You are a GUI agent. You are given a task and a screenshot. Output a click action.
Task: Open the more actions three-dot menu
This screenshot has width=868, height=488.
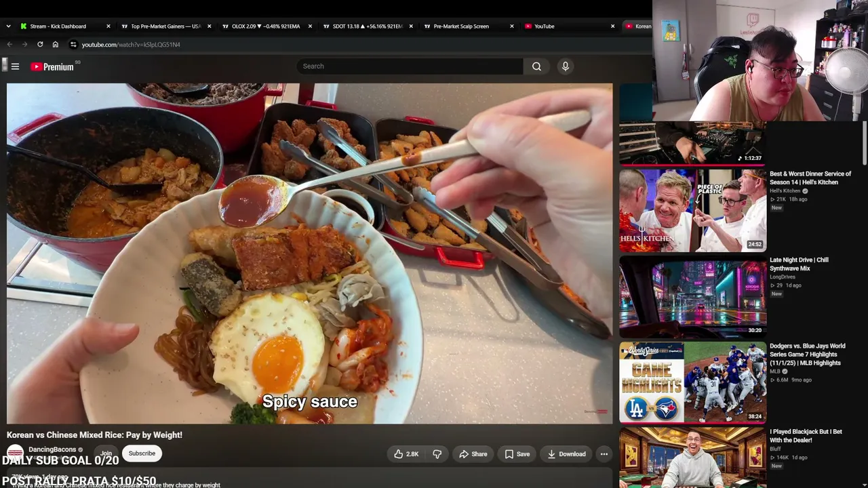[604, 454]
